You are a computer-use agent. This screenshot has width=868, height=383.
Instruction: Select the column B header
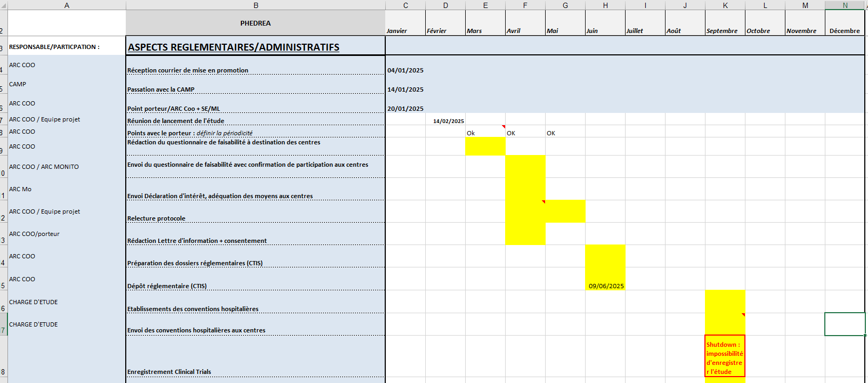tap(256, 5)
